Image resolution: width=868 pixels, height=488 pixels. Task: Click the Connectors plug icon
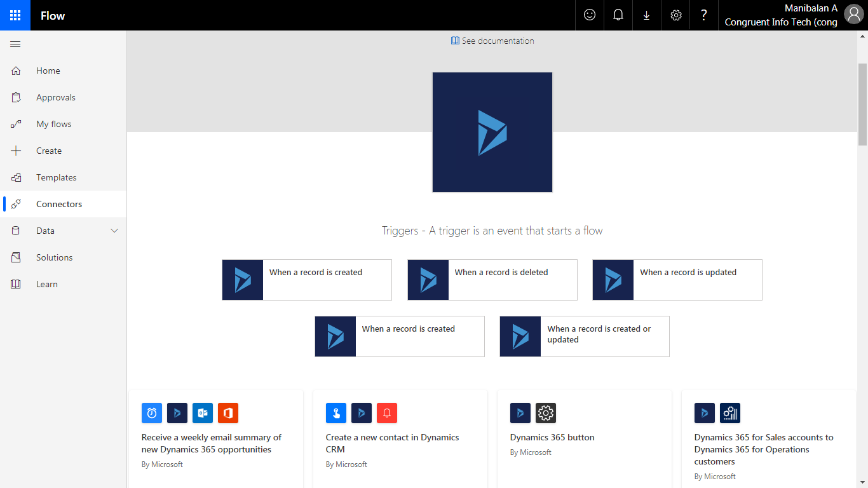click(16, 204)
